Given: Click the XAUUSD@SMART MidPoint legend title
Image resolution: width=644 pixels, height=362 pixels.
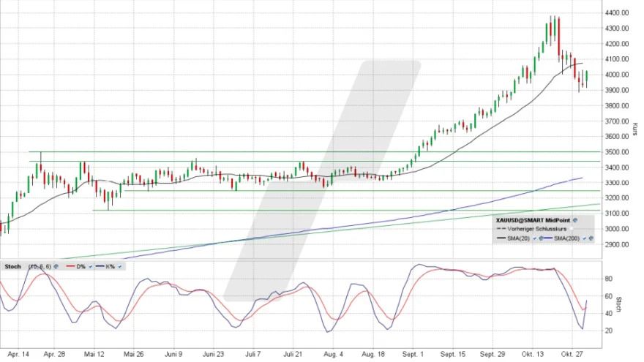Looking at the screenshot, I should pyautogui.click(x=533, y=220).
